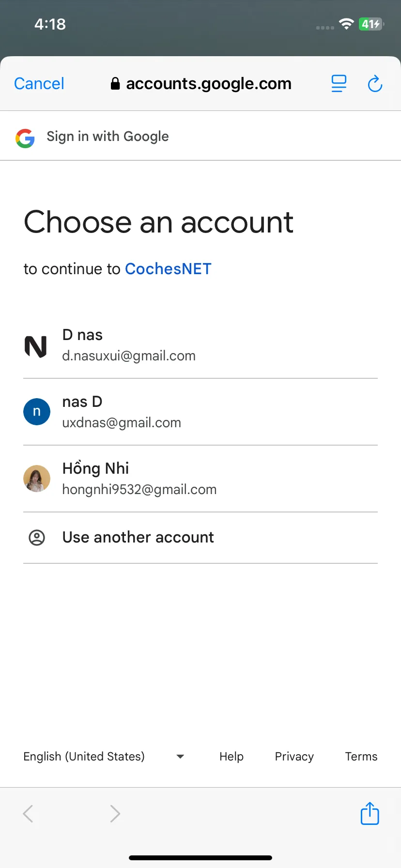Open the Terms link
This screenshot has width=401, height=868.
(x=361, y=757)
